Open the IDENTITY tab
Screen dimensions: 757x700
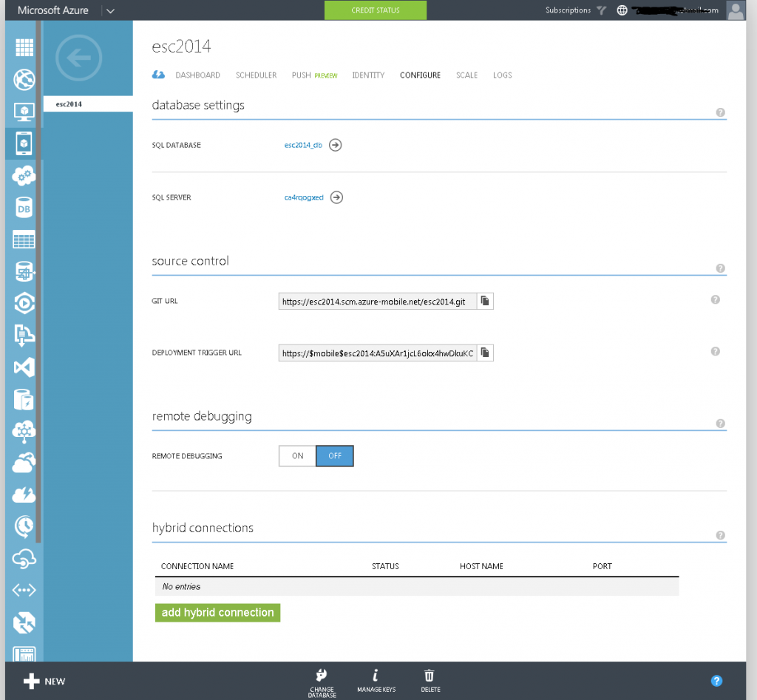pyautogui.click(x=368, y=75)
